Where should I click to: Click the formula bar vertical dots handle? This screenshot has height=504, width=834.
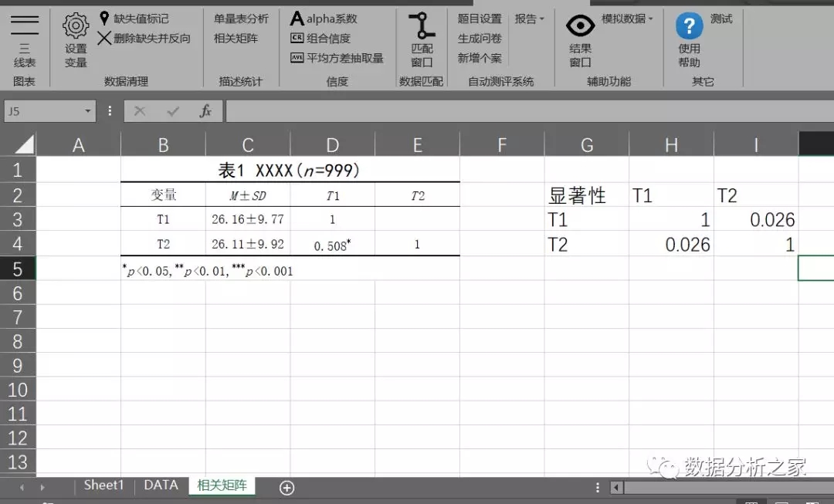tap(110, 111)
